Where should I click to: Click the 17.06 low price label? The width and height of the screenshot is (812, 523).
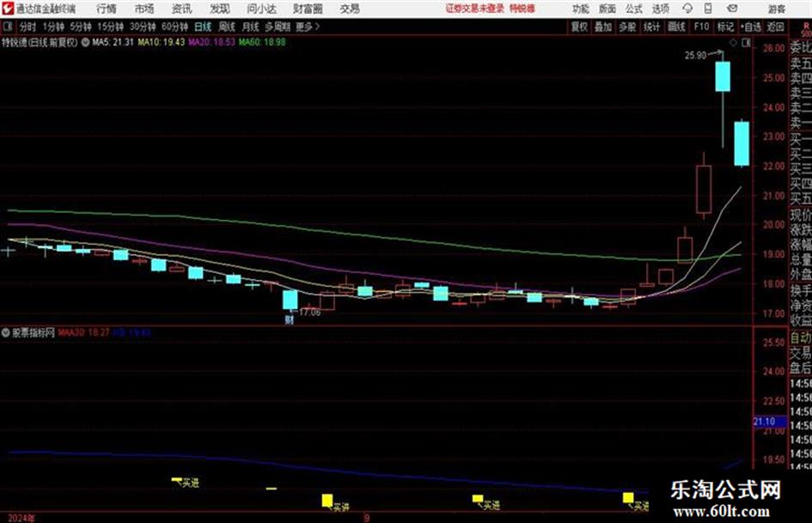point(309,313)
